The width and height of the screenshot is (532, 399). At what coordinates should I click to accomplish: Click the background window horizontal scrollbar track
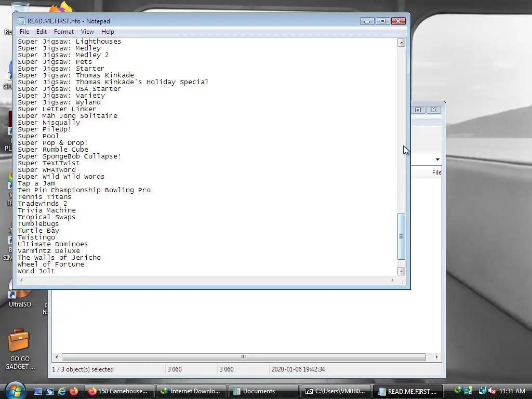244,357
